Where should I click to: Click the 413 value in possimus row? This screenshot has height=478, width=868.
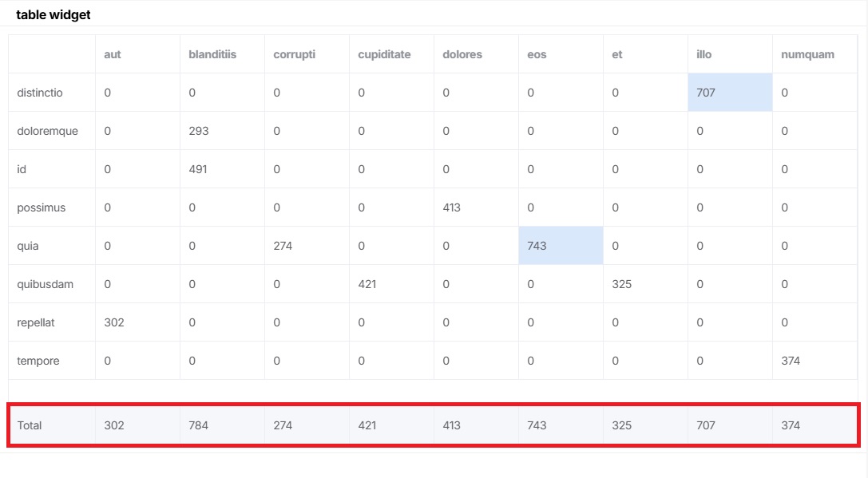(452, 207)
